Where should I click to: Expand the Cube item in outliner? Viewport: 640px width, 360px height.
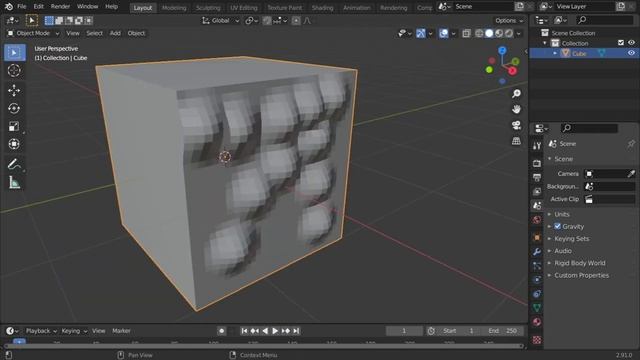tap(555, 53)
